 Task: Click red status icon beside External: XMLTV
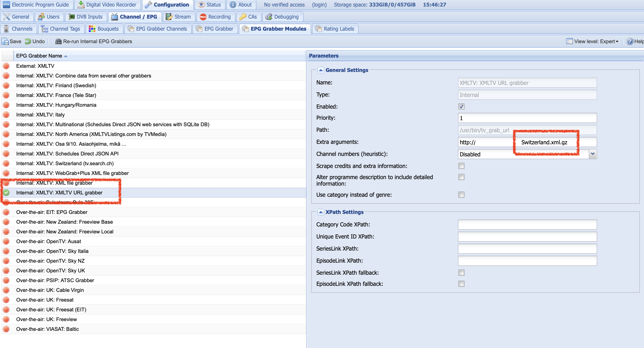[6, 66]
